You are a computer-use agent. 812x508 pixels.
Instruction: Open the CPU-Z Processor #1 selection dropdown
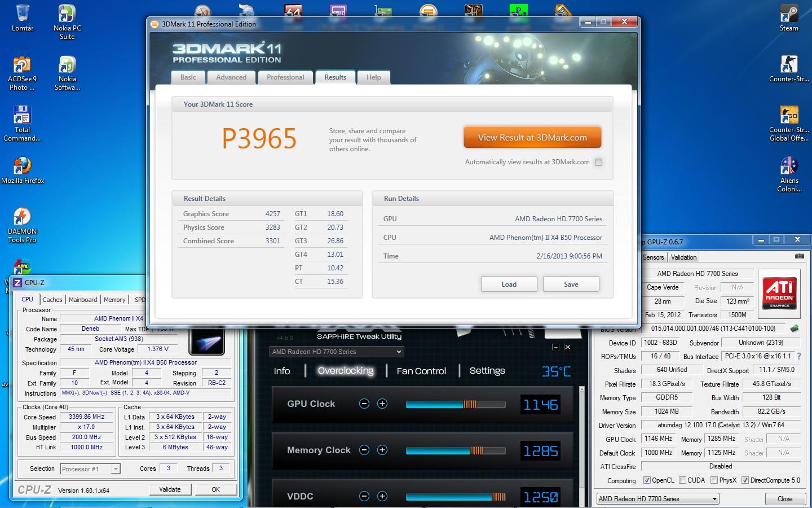[x=90, y=469]
